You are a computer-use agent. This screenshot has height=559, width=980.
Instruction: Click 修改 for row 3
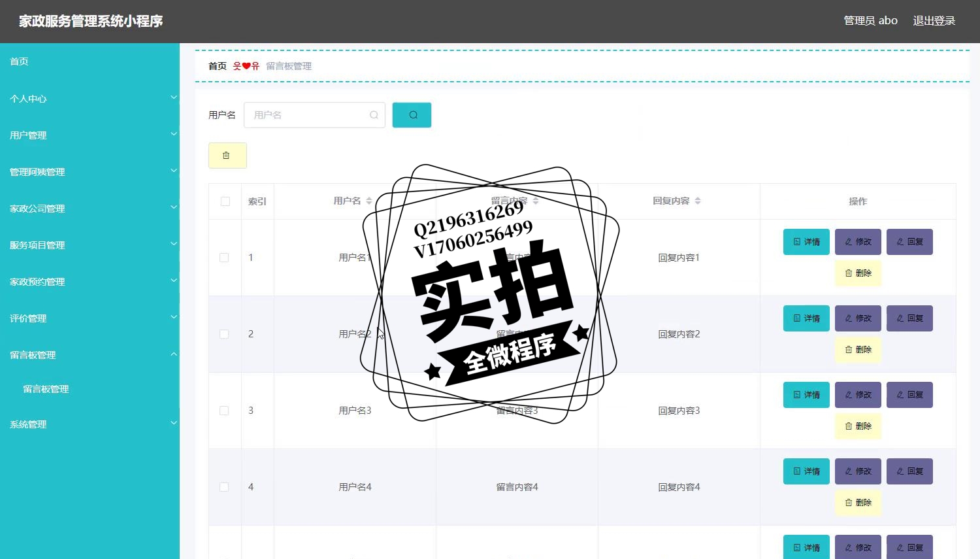[858, 395]
